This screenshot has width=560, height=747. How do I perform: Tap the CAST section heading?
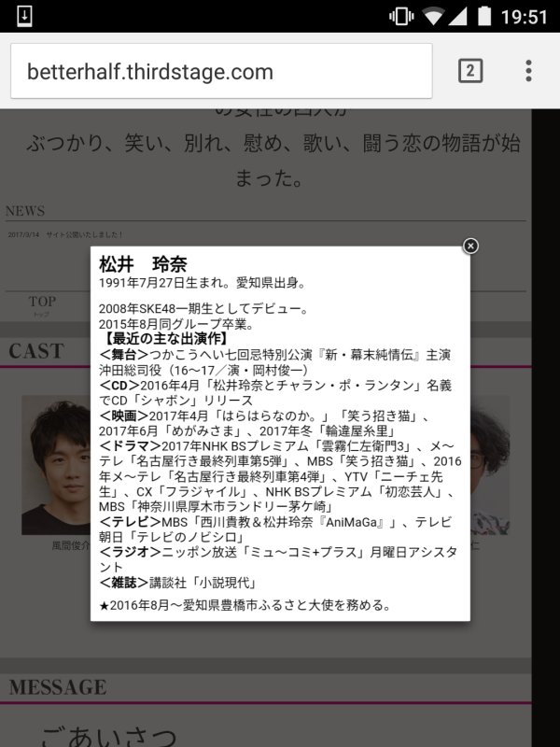(36, 351)
